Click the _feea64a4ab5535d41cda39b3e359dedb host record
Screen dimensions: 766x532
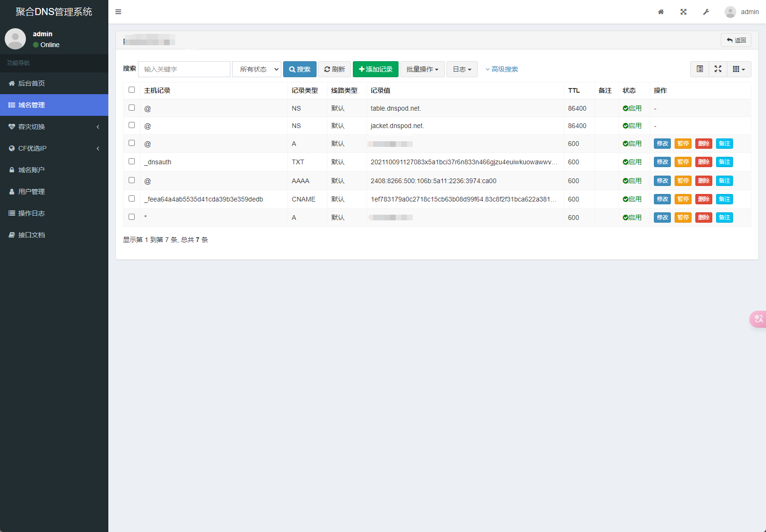pyautogui.click(x=204, y=199)
